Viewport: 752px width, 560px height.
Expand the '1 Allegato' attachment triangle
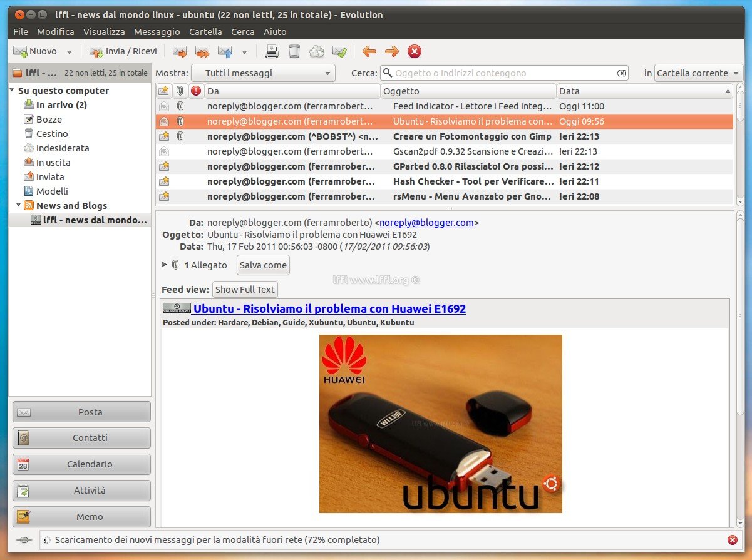(x=165, y=265)
